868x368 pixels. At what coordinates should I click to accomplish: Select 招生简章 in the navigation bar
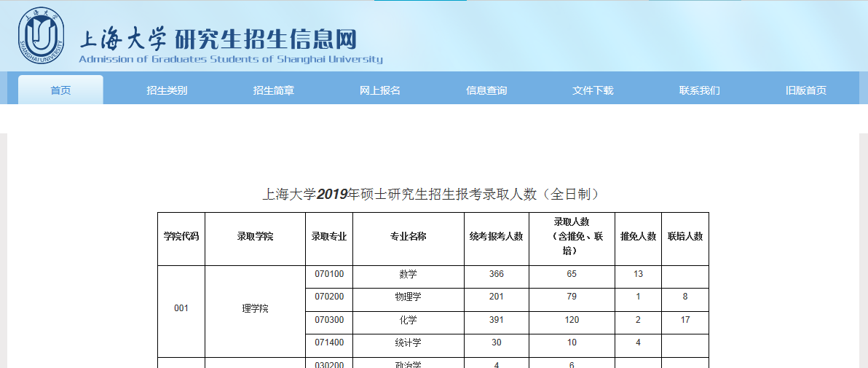[x=274, y=90]
